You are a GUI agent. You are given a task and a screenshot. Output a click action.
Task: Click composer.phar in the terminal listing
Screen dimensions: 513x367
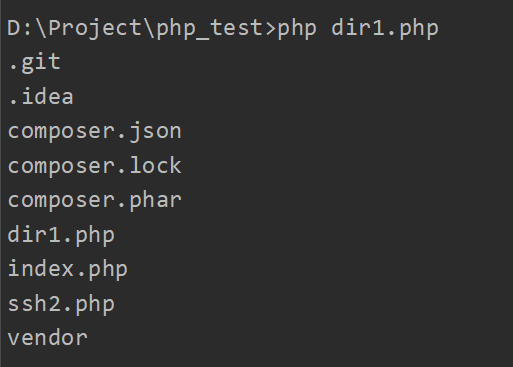(x=95, y=200)
